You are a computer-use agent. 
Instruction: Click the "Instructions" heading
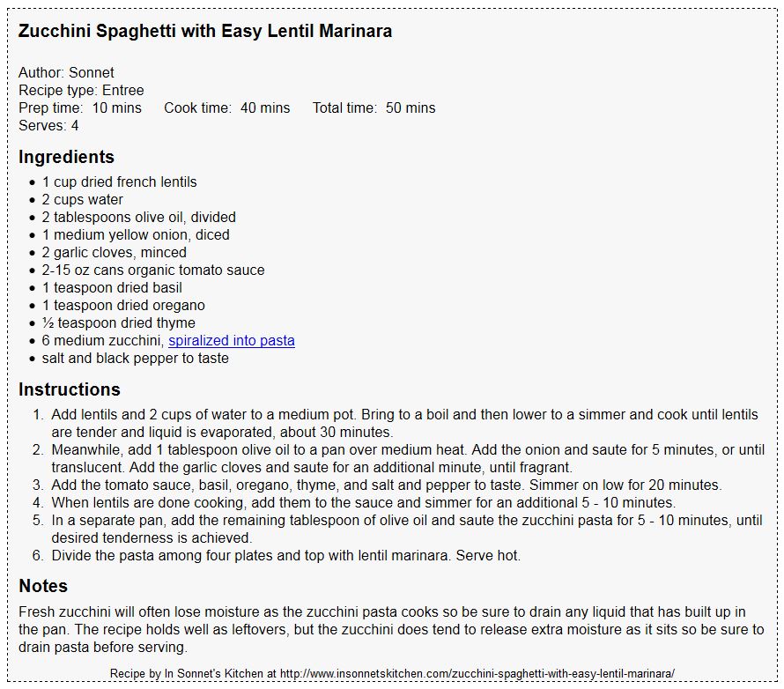point(70,389)
